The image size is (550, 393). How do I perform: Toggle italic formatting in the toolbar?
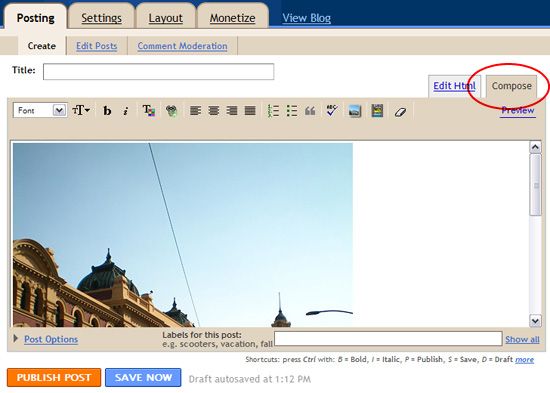pos(126,111)
